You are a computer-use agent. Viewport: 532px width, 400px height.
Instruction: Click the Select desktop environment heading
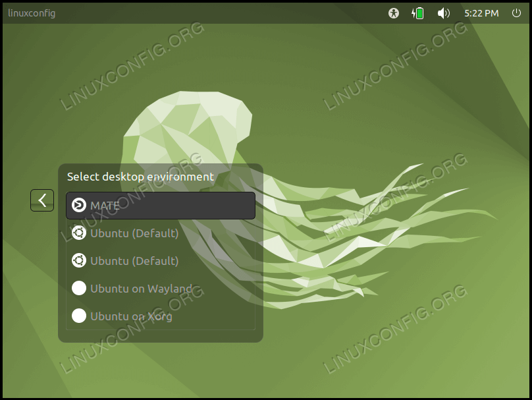[140, 177]
